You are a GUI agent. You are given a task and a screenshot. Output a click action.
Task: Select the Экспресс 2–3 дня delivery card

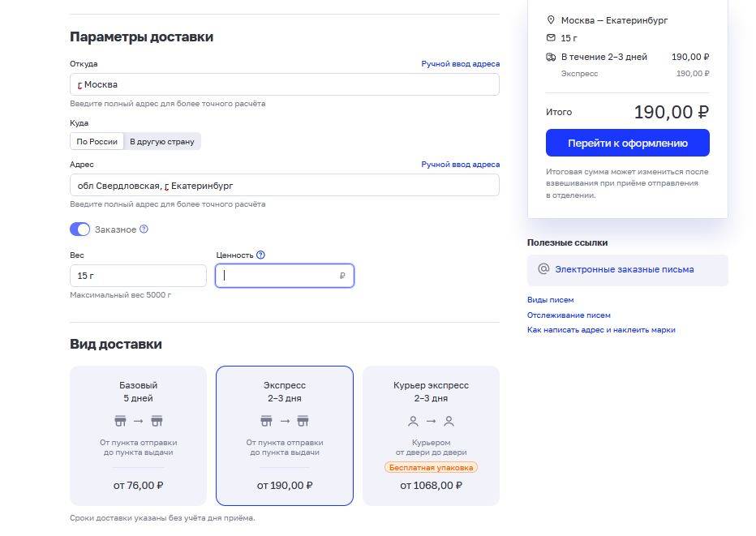(285, 435)
